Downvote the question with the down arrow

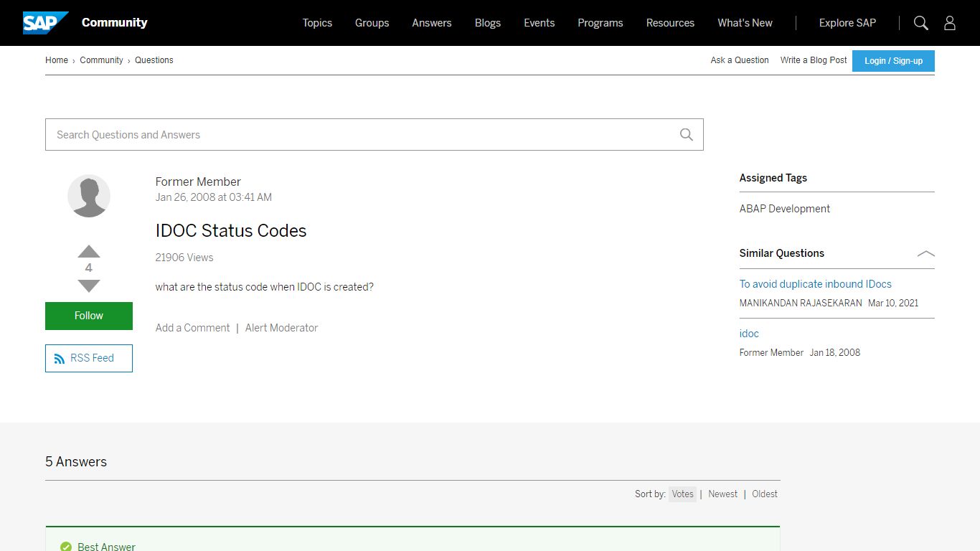coord(89,286)
